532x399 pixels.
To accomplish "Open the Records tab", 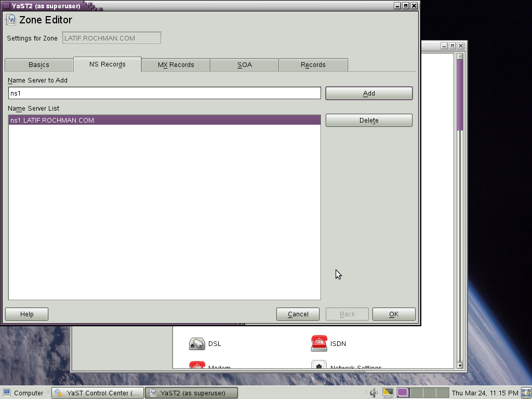I will [x=313, y=65].
